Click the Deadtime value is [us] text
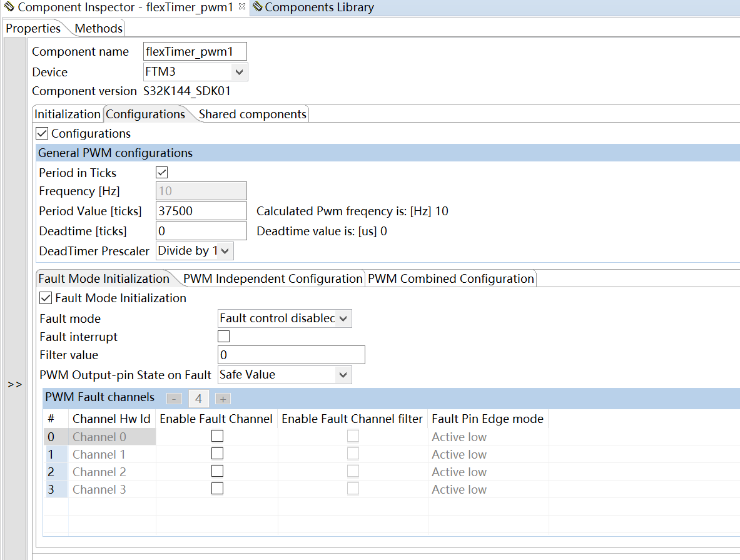The width and height of the screenshot is (740, 560). [x=322, y=231]
